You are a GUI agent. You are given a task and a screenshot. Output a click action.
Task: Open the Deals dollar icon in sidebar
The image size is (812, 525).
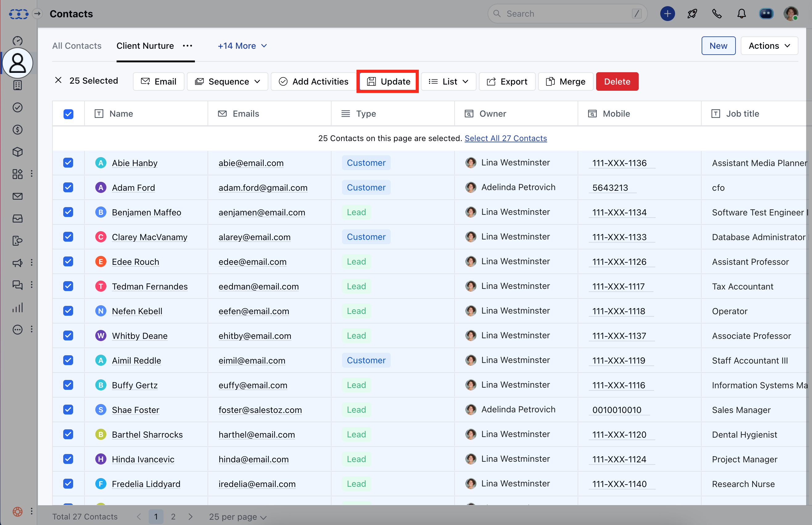click(17, 130)
